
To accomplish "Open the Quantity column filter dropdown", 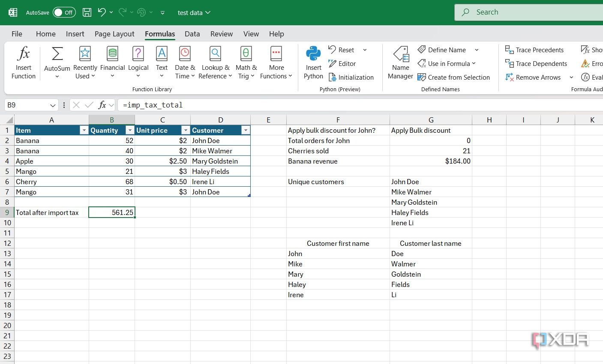I will (x=130, y=130).
